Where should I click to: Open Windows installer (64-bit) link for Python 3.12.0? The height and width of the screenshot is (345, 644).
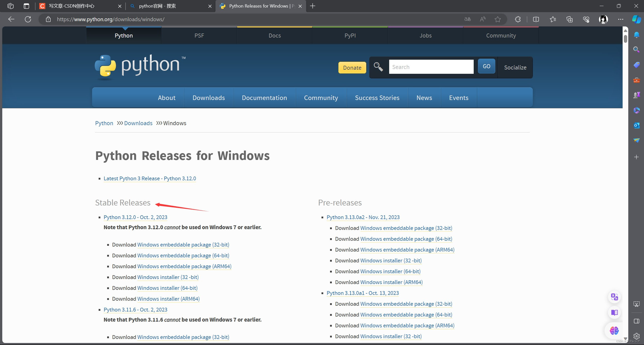tap(167, 288)
